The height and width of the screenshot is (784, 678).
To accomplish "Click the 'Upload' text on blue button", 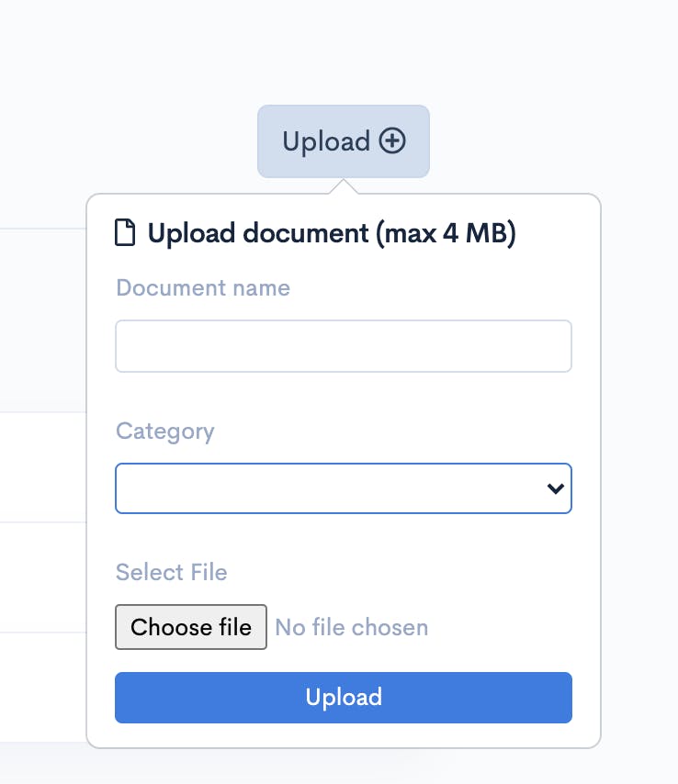I will tap(344, 698).
